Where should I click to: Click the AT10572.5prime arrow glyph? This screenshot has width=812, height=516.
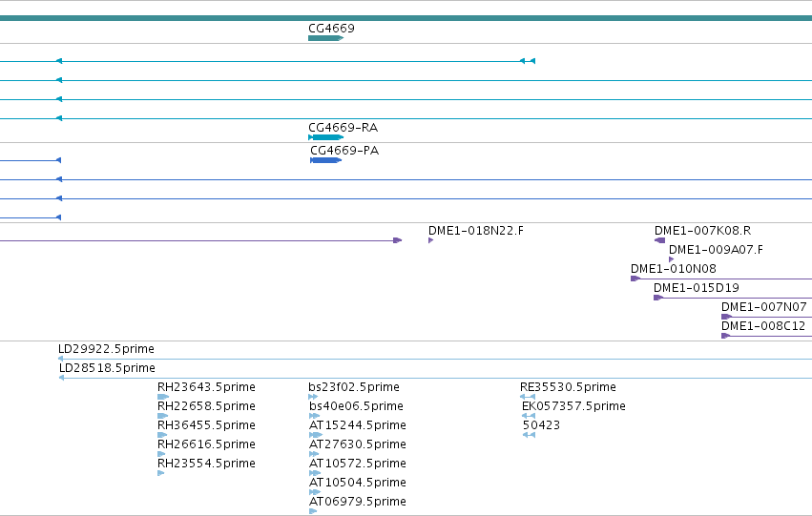pos(315,474)
